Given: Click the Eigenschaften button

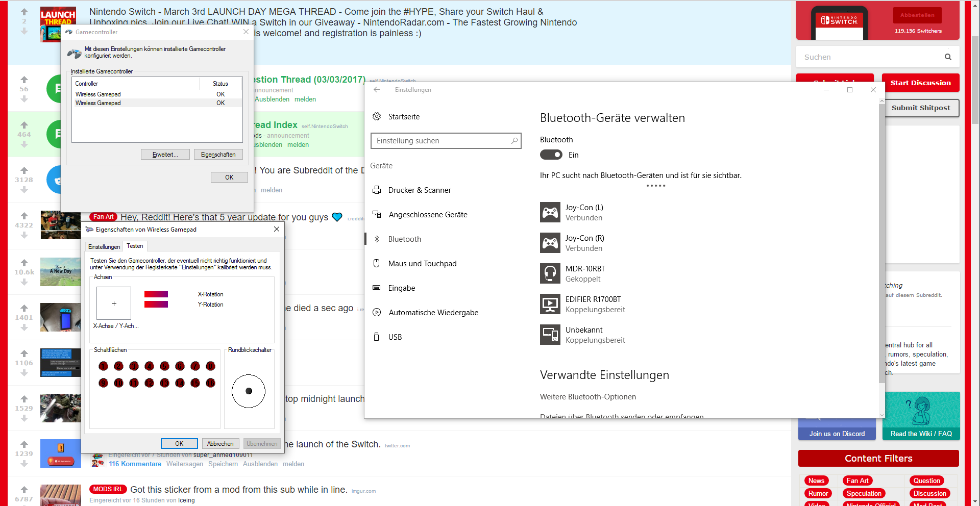Looking at the screenshot, I should [x=218, y=155].
